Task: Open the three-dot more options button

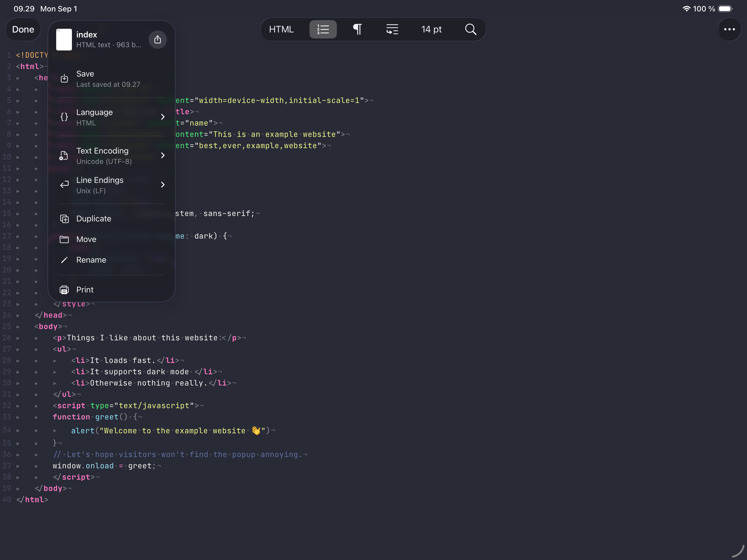Action: 729,29
